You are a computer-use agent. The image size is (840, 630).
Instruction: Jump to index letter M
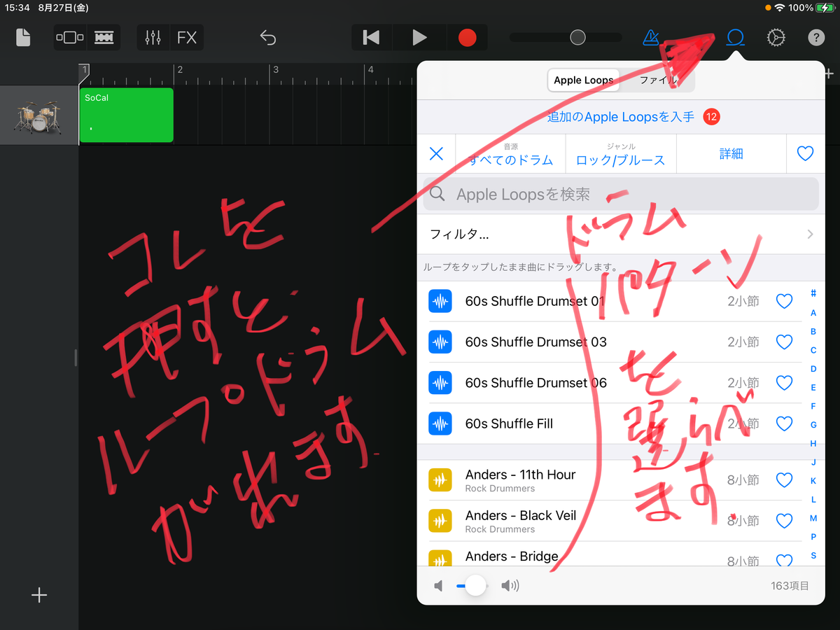point(813,518)
